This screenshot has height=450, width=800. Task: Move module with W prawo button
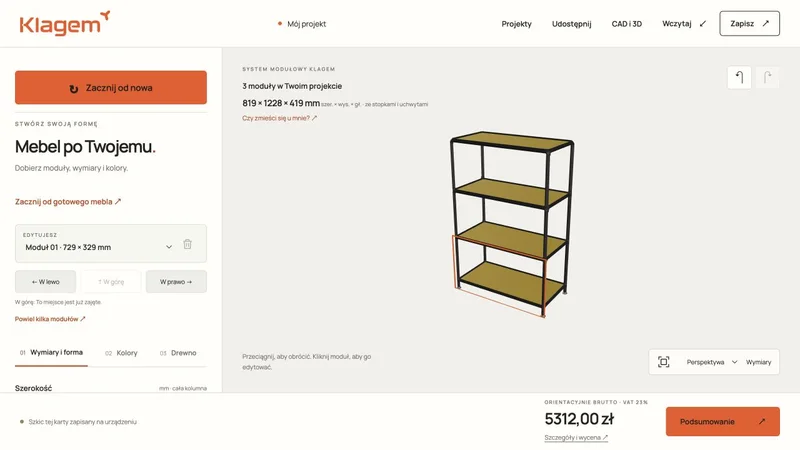176,282
